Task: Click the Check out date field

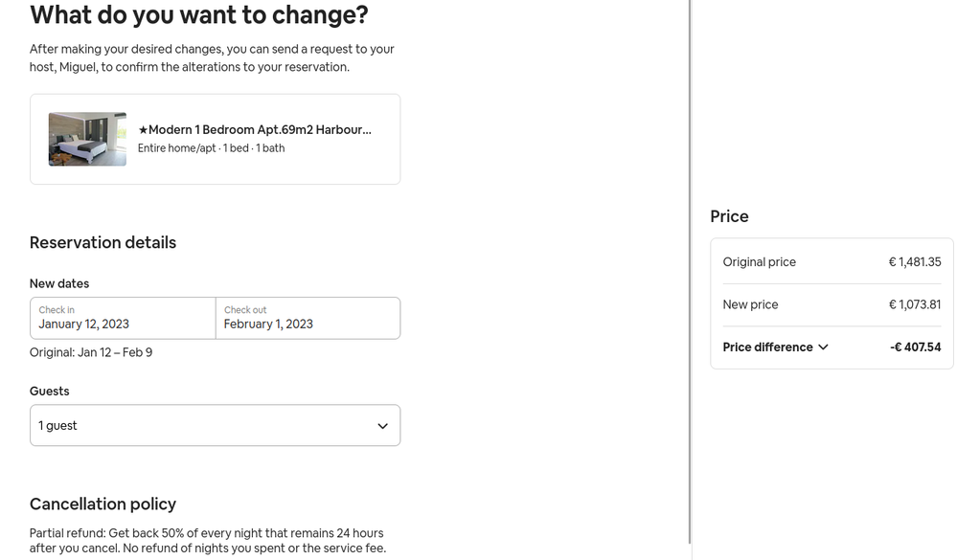Action: click(x=308, y=318)
